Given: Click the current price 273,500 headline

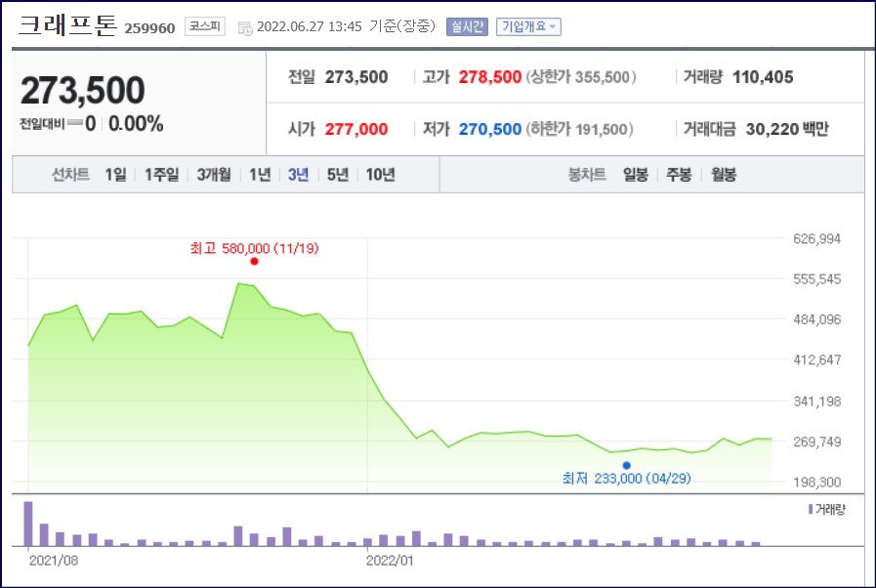Looking at the screenshot, I should pos(83,91).
